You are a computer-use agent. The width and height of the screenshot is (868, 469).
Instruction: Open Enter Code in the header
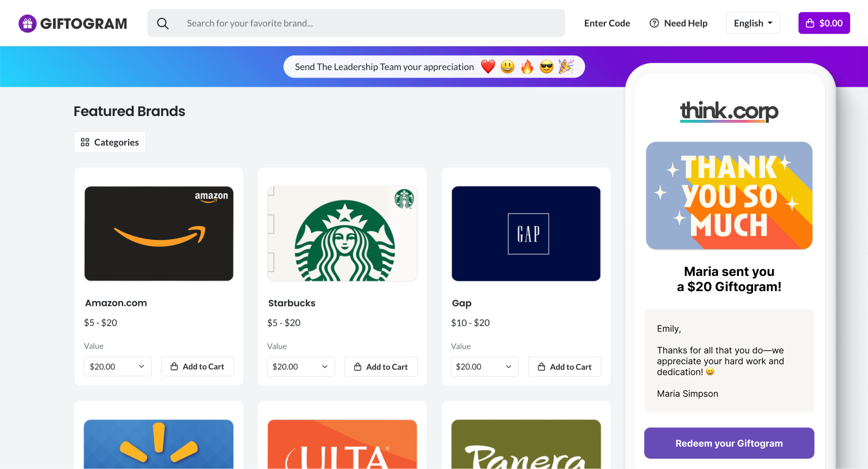pos(607,23)
